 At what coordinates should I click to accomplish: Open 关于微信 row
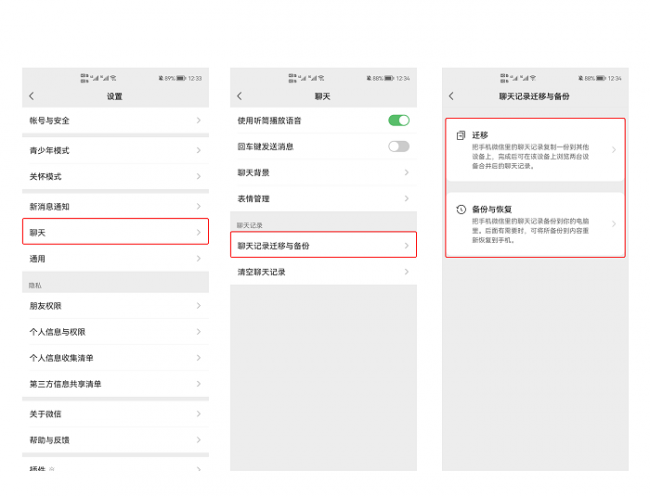(115, 414)
